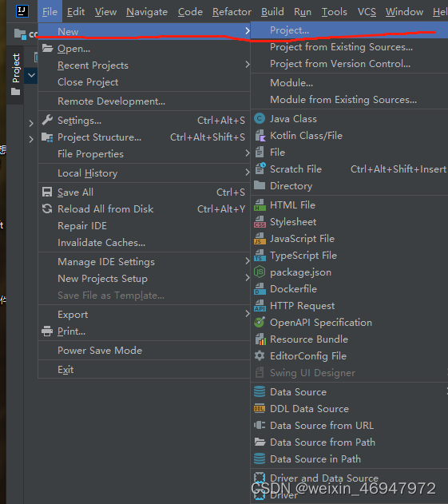448x504 pixels.
Task: Click the package.json Node icon
Action: [x=260, y=272]
